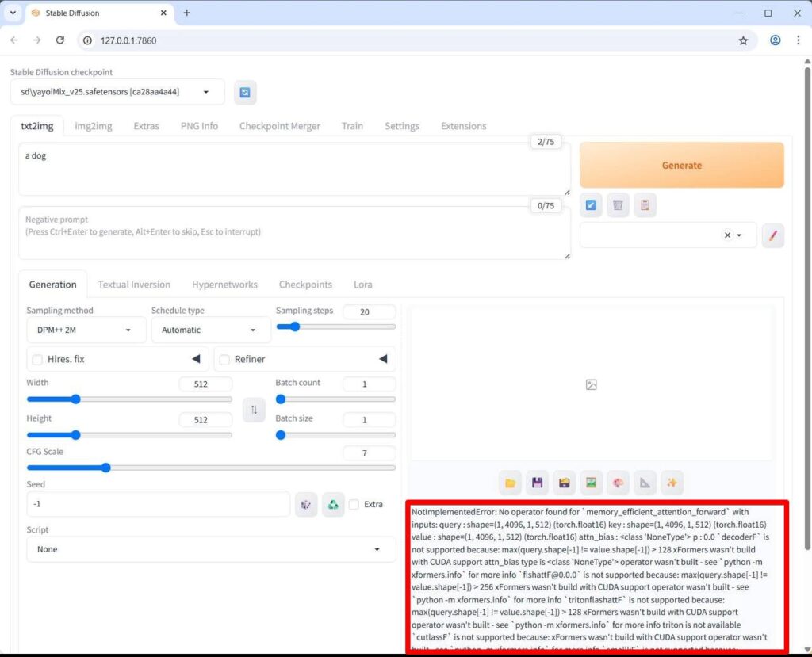
Task: Save the generated image
Action: pyautogui.click(x=538, y=483)
